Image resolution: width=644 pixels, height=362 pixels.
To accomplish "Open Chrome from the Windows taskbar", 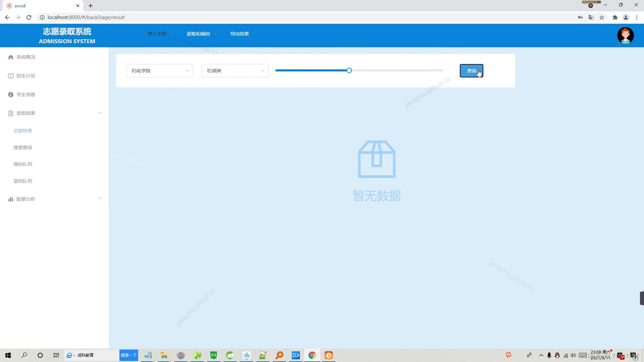I will [x=312, y=355].
